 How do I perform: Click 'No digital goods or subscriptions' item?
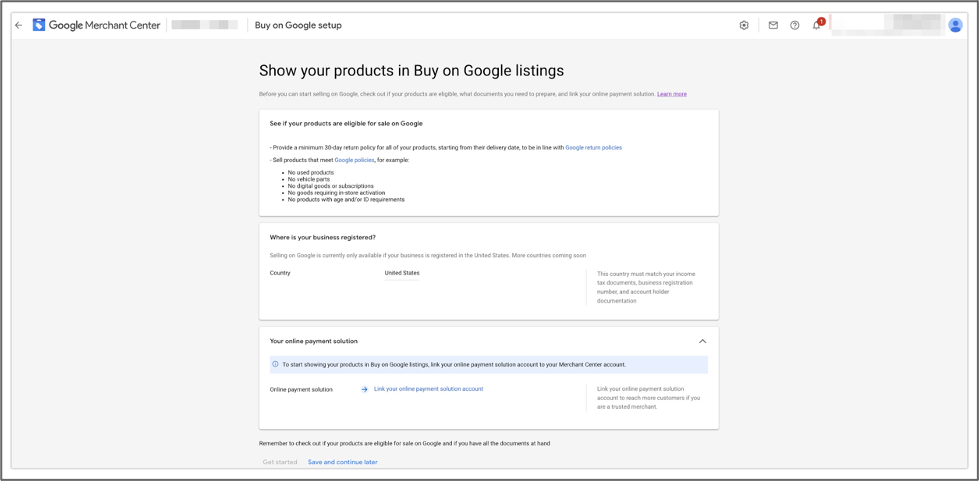pos(330,186)
